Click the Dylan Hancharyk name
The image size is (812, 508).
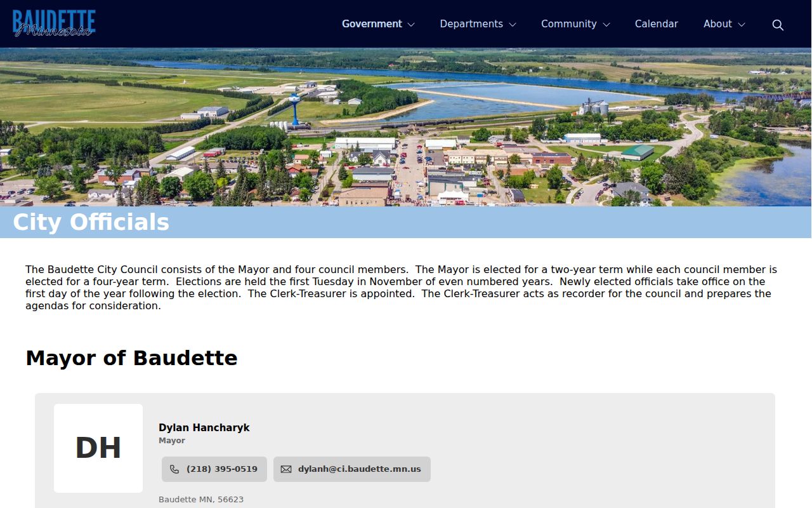pyautogui.click(x=204, y=428)
